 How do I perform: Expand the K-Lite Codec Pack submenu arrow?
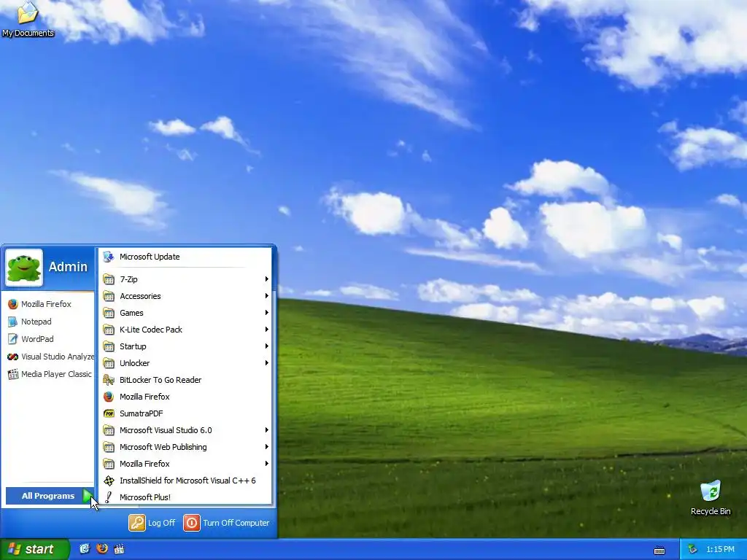point(267,330)
